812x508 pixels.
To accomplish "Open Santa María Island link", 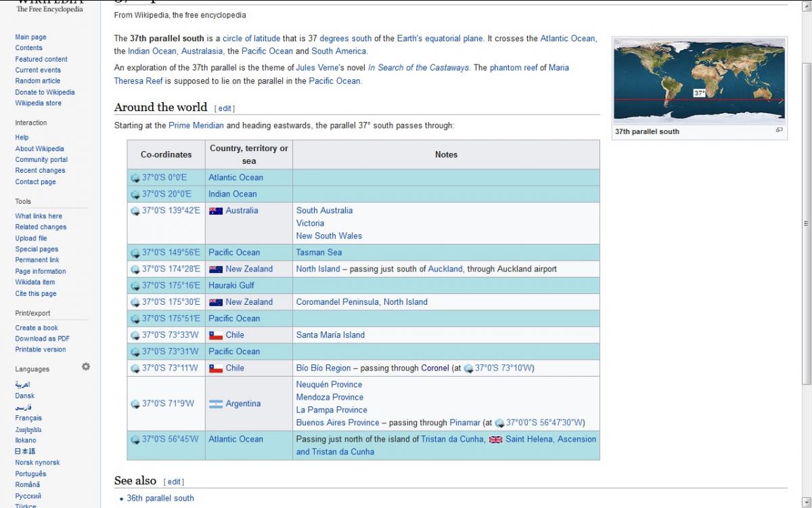I will coord(330,335).
